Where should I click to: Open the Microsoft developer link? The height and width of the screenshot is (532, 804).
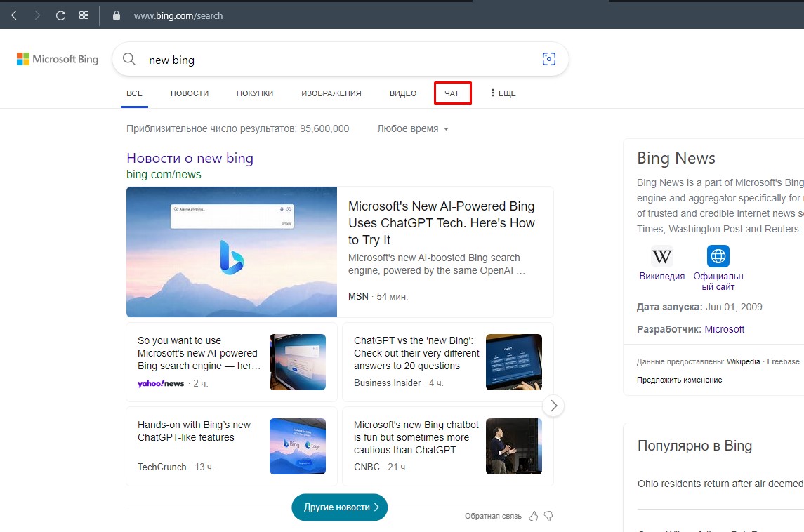point(724,329)
